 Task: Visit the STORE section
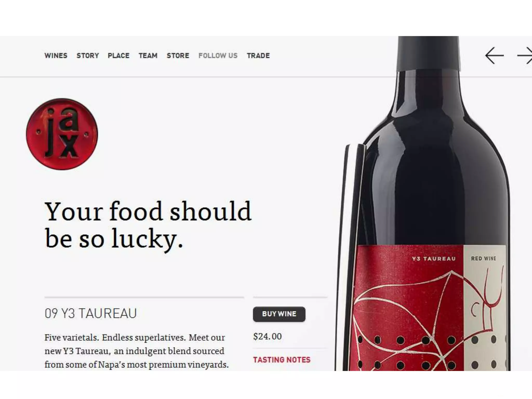point(178,56)
